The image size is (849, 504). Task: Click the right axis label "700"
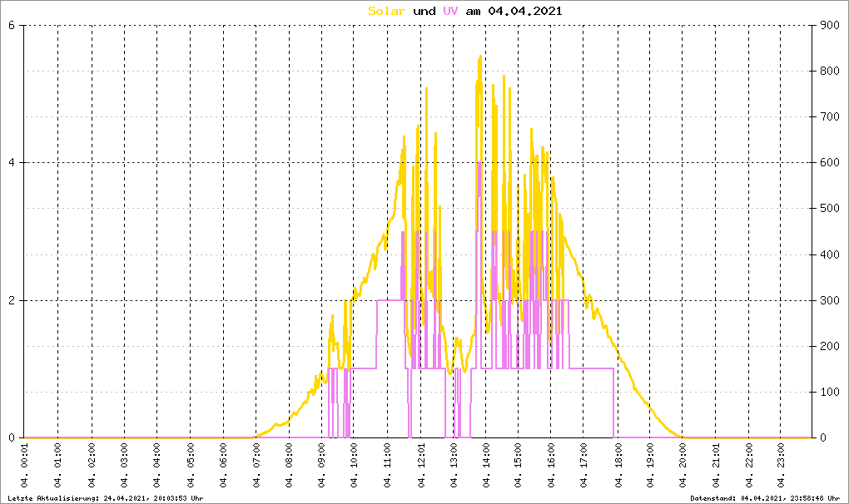coord(829,116)
